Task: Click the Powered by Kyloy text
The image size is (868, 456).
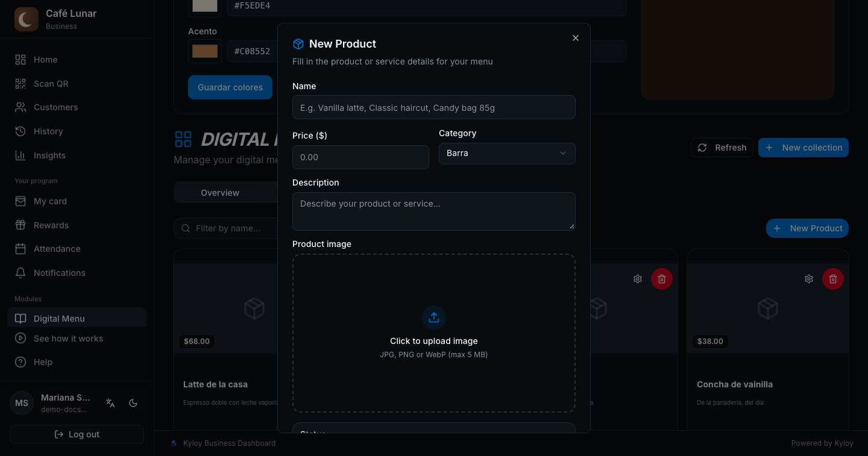Action: coord(822,443)
